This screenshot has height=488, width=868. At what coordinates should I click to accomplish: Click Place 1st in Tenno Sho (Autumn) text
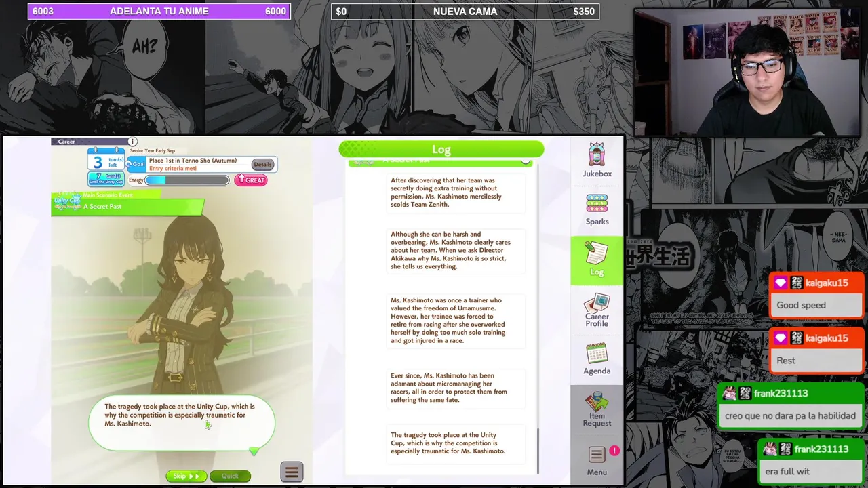tap(193, 161)
